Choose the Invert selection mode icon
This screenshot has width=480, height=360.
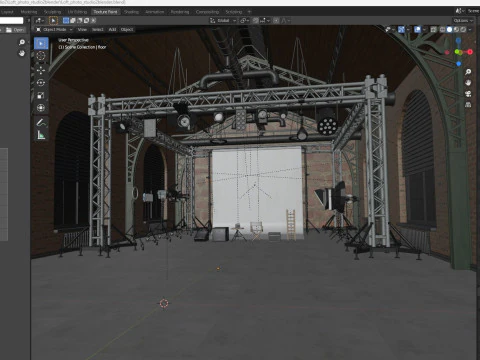click(87, 21)
